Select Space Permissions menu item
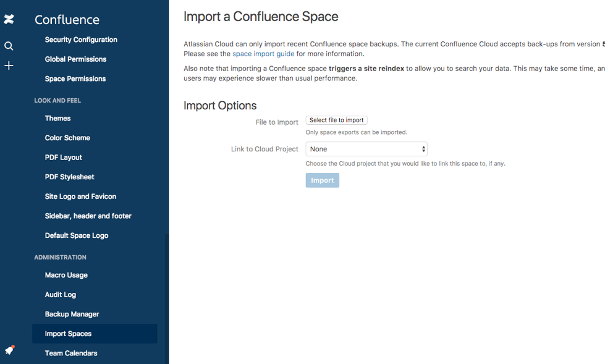This screenshot has width=605, height=364. (x=75, y=79)
